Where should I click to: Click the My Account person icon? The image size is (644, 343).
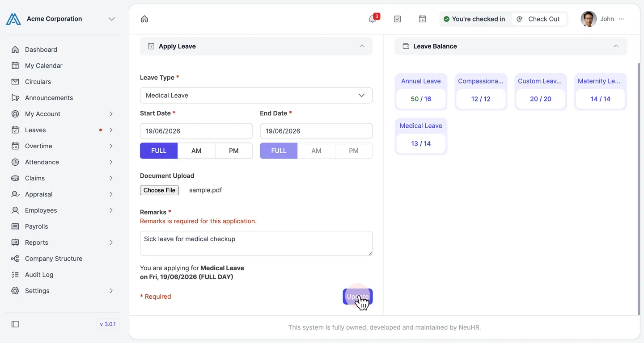click(15, 114)
